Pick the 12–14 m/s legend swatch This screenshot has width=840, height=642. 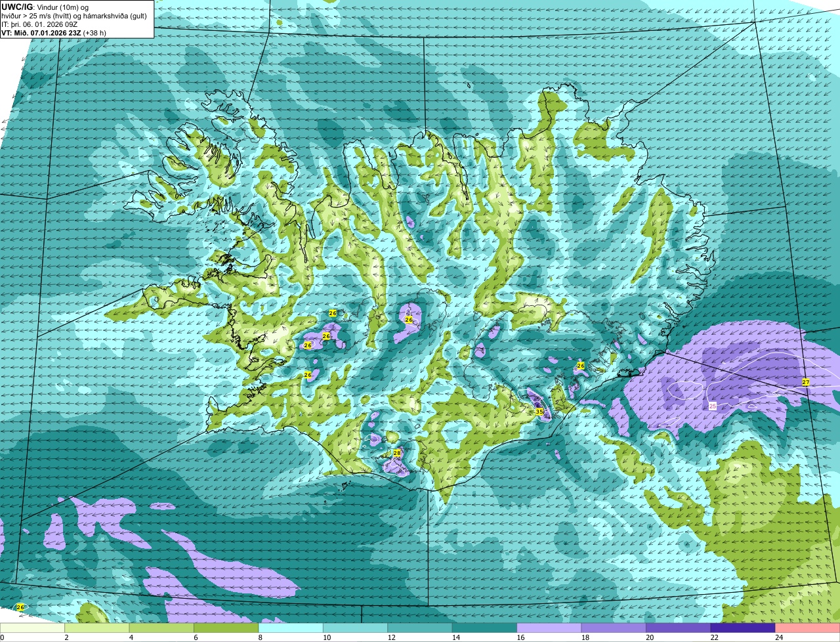[x=420, y=628]
